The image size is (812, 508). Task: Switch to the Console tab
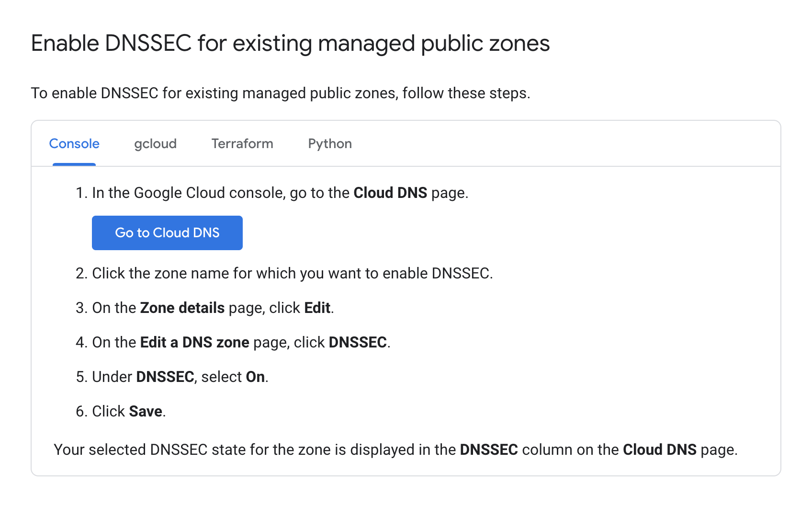coord(74,144)
